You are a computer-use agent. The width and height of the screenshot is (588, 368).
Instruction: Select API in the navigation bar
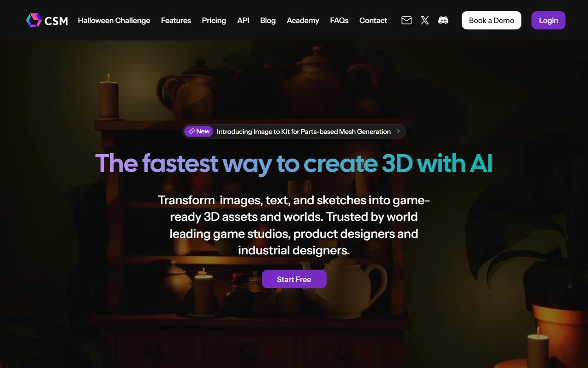[x=243, y=20]
